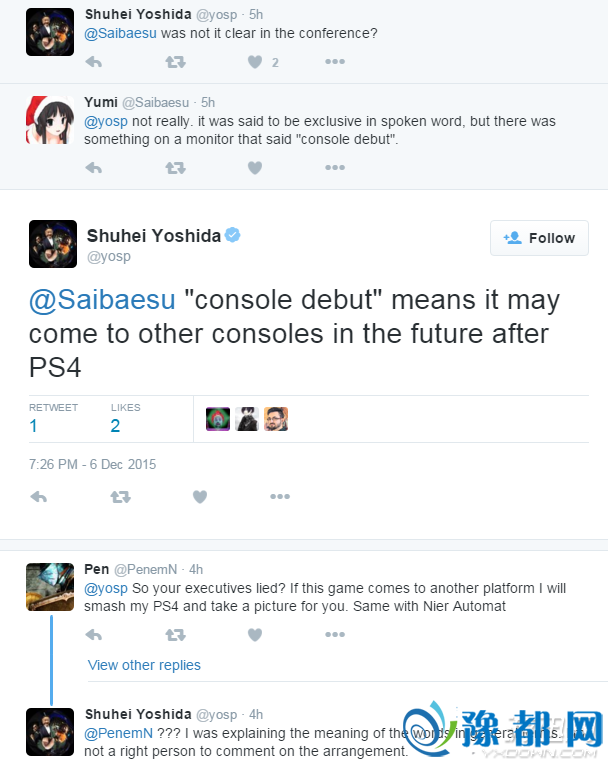Open more options on top Shuhei tweet
The height and width of the screenshot is (769, 608).
(x=335, y=61)
